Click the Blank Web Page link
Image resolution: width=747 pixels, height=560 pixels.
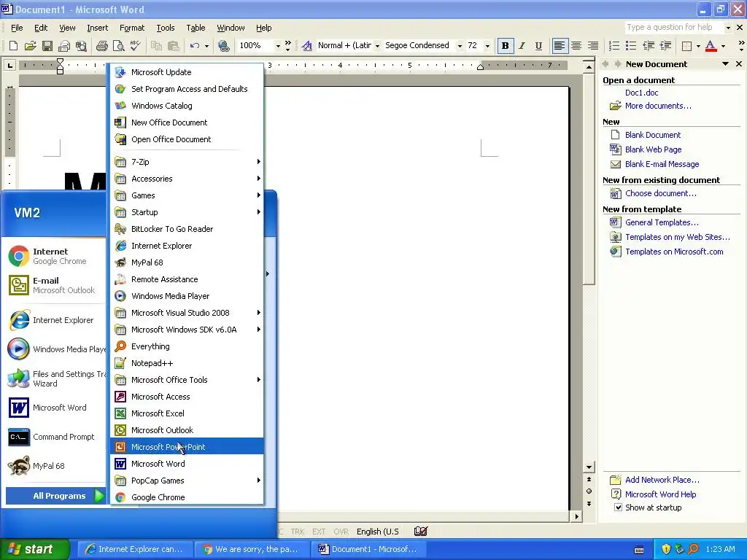coord(653,149)
